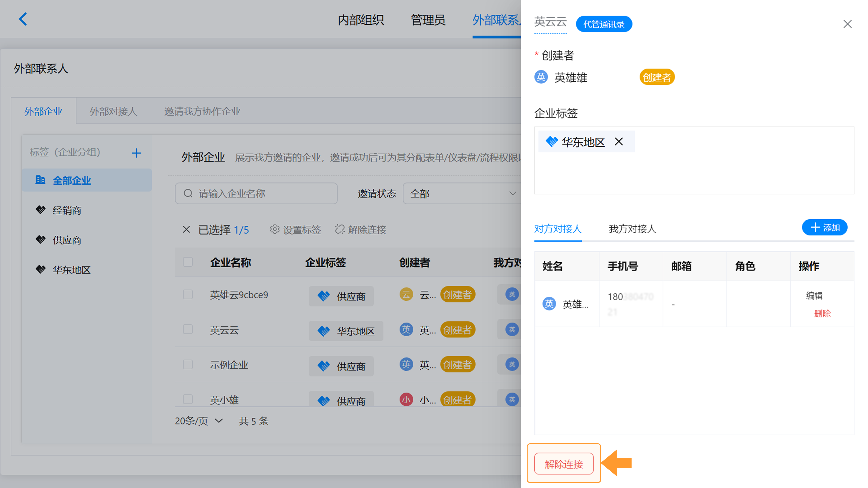
Task: Clear selection with the X beside 已选择
Action: tap(186, 230)
